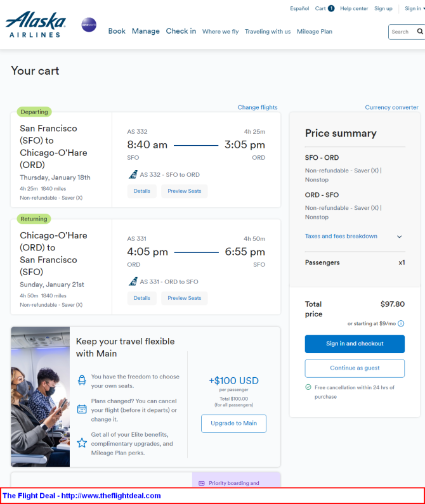
Task: Click the AS 332 airline tail icon
Action: (133, 174)
